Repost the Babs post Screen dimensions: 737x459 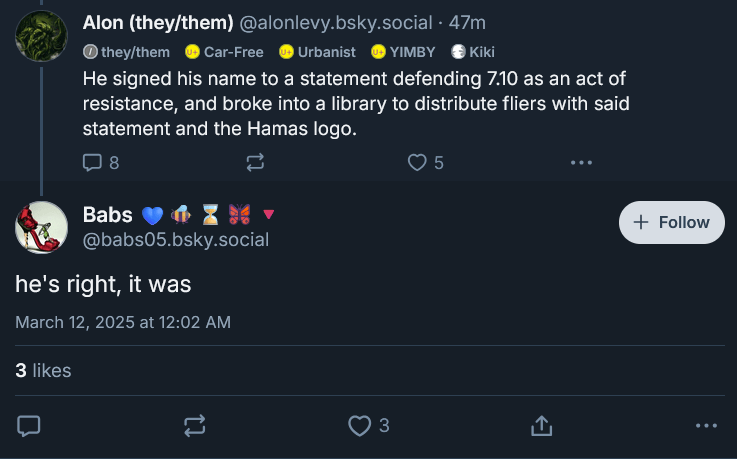[x=194, y=426]
